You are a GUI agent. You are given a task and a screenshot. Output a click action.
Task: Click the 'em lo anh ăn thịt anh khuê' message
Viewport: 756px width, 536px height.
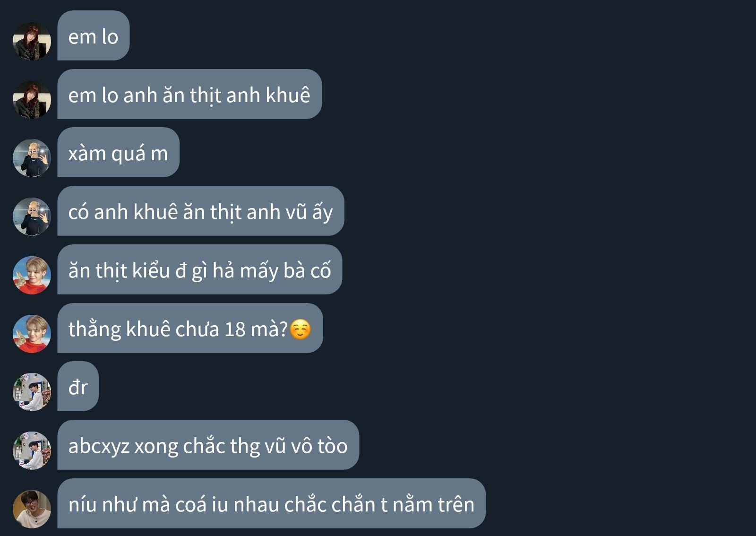pyautogui.click(x=189, y=94)
